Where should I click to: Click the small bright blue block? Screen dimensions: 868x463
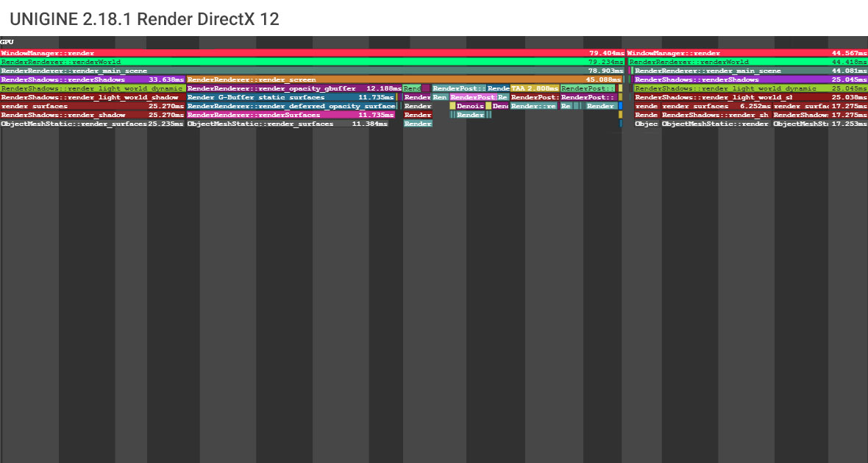tap(621, 106)
